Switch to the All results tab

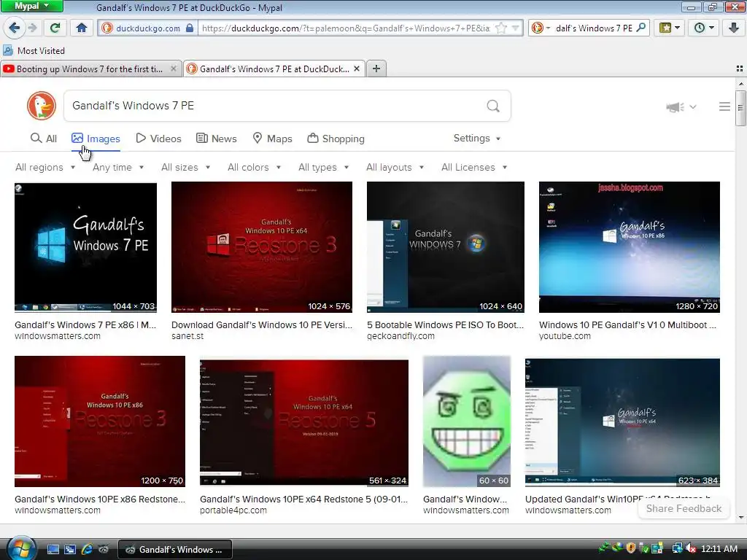tap(43, 139)
